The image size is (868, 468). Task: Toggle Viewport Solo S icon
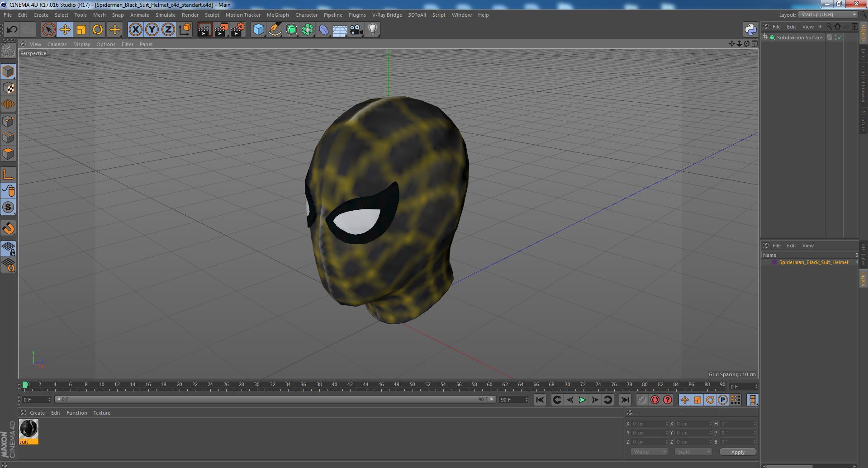(8, 207)
